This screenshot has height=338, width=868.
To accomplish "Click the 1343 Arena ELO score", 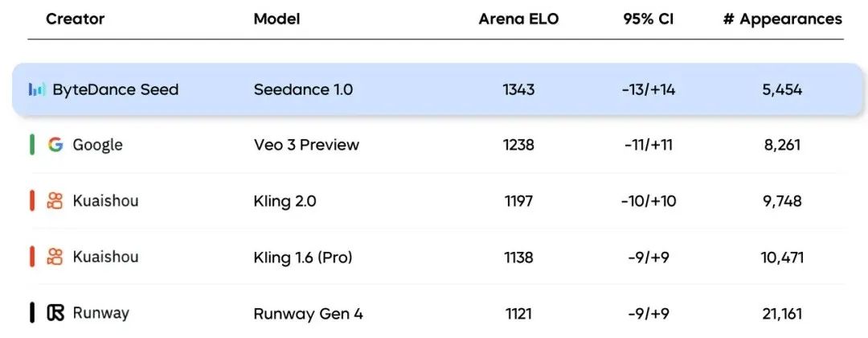I will (x=518, y=89).
